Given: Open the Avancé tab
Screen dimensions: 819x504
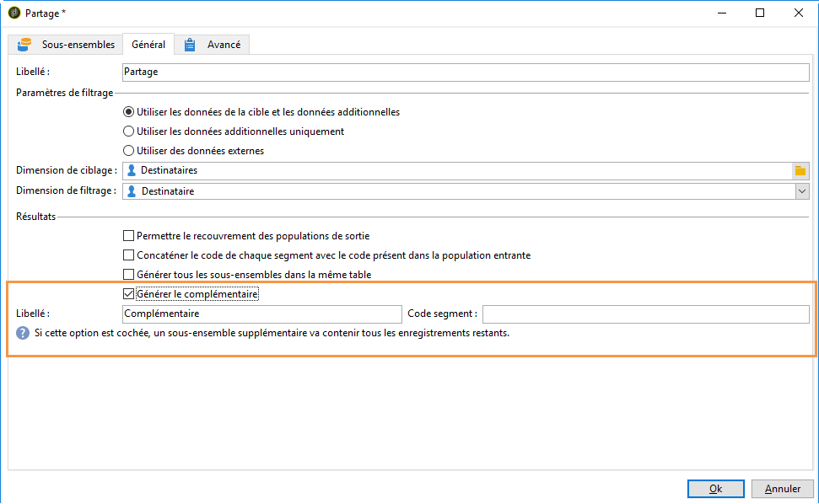Looking at the screenshot, I should [x=212, y=45].
